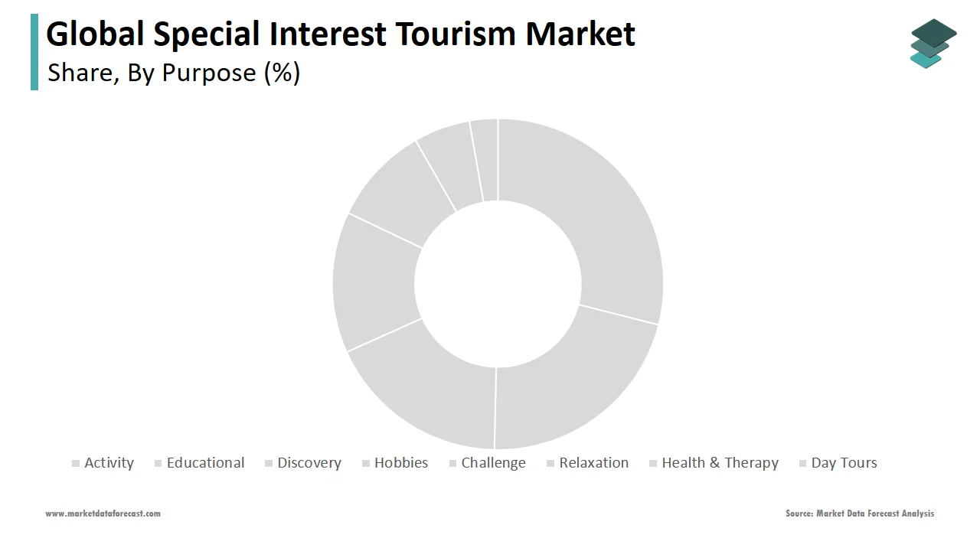Select the Global Special Interest Tourism Market title
This screenshot has width=980, height=551.
[x=341, y=34]
